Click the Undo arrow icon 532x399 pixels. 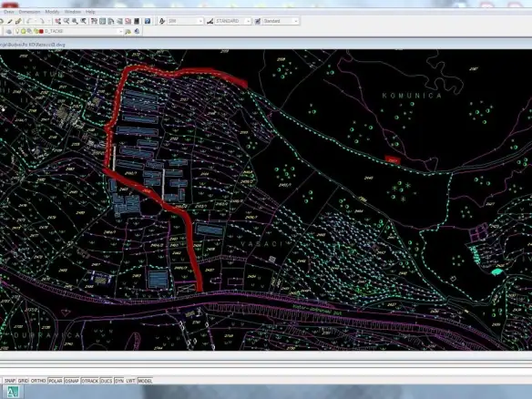click(x=28, y=21)
